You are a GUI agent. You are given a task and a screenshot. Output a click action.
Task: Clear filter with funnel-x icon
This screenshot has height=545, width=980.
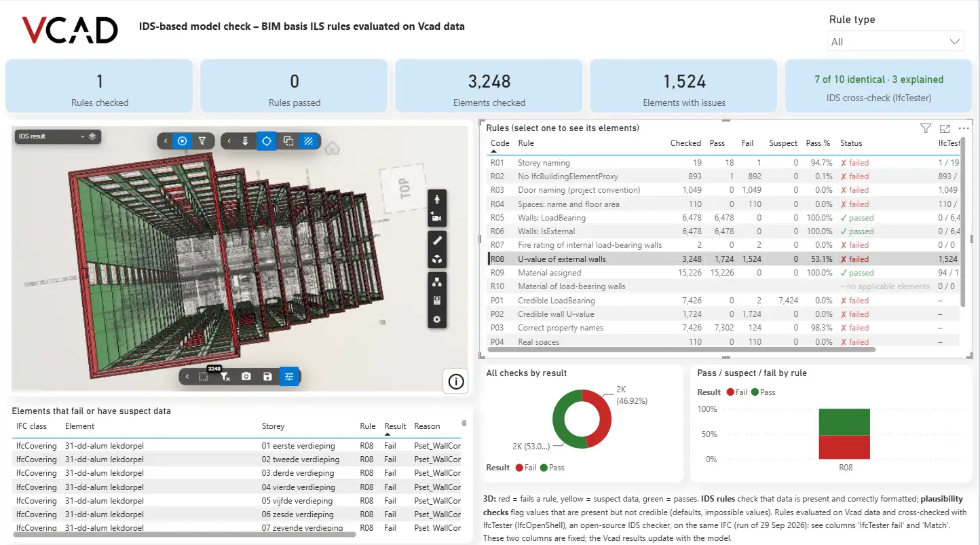pos(225,376)
